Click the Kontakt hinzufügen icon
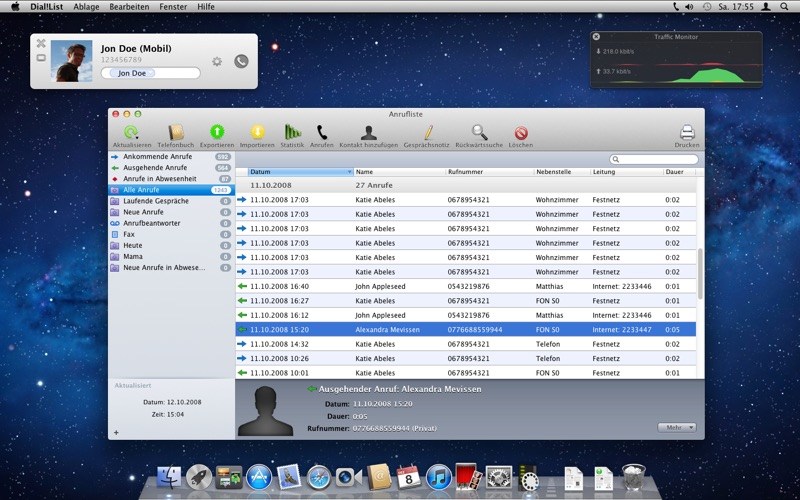Screen dimensions: 800x500 [369, 132]
